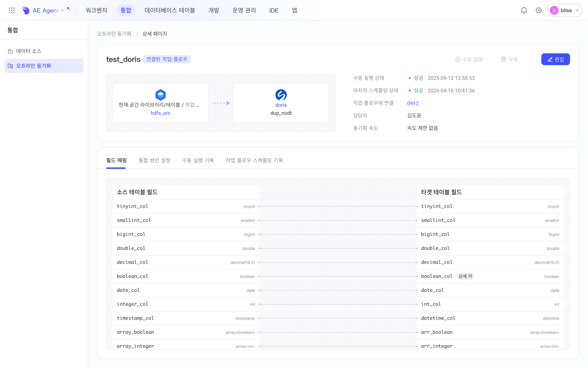Screen dimensions: 588x368
Task: Click the 수동 실행 play icon
Action: coord(458,59)
